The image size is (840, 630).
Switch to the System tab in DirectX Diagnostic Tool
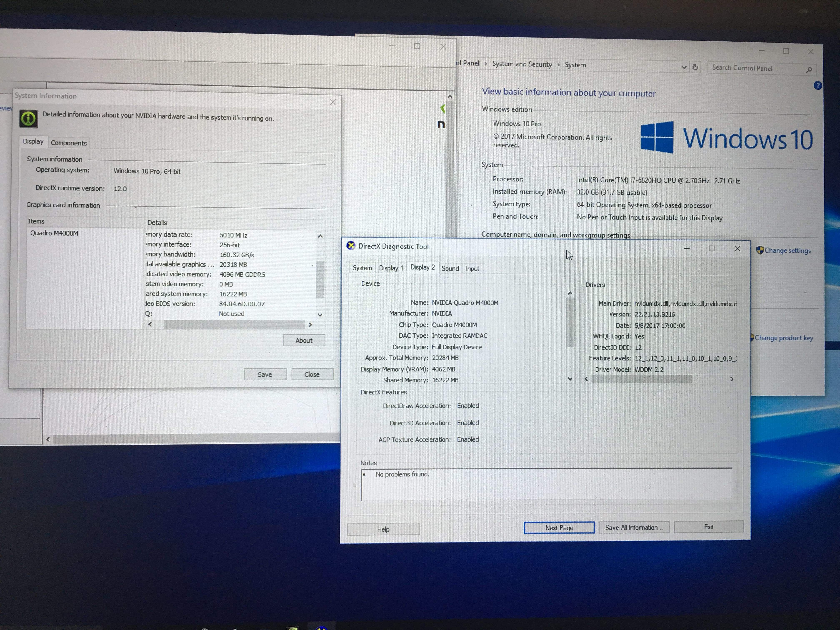362,268
